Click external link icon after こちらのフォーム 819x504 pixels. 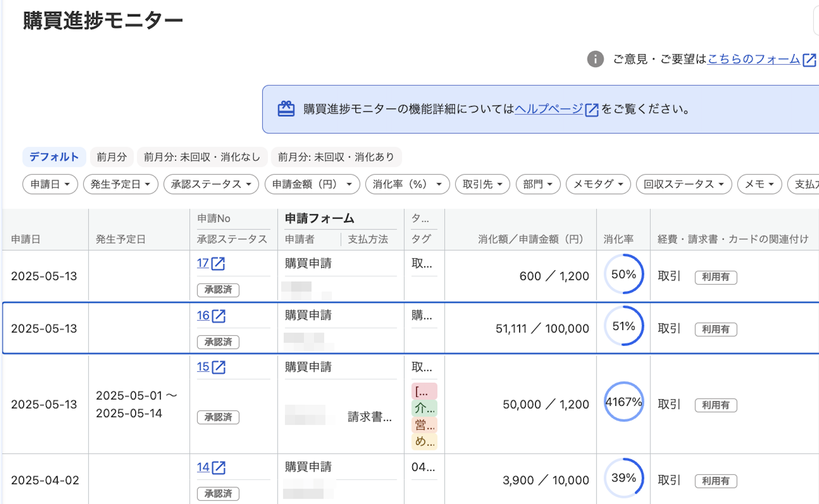pos(810,60)
